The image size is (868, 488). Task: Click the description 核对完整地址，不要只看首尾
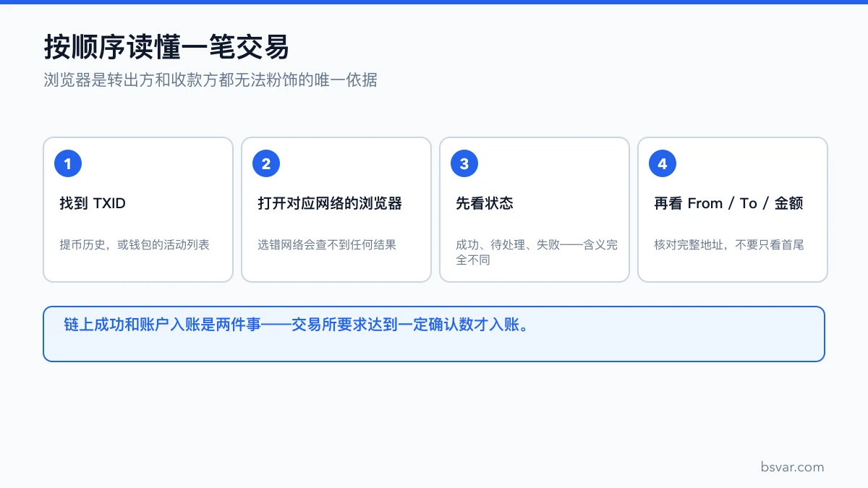[729, 245]
